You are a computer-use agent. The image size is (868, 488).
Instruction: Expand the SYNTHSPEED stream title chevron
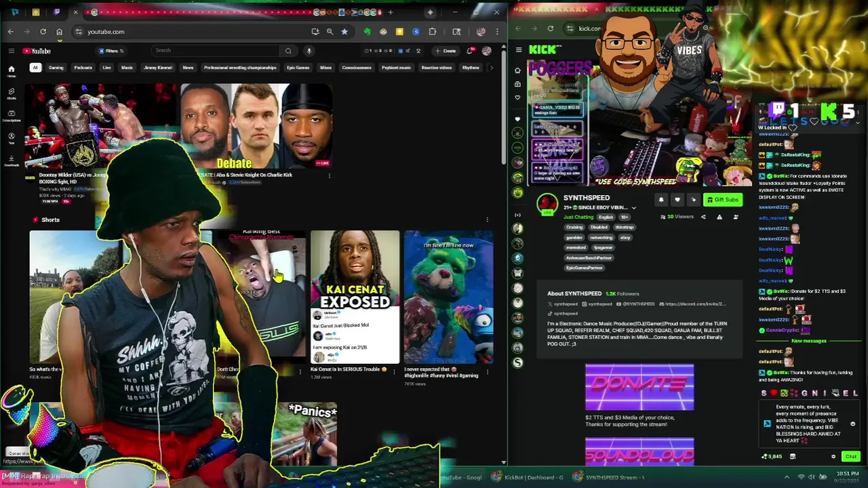[634, 208]
